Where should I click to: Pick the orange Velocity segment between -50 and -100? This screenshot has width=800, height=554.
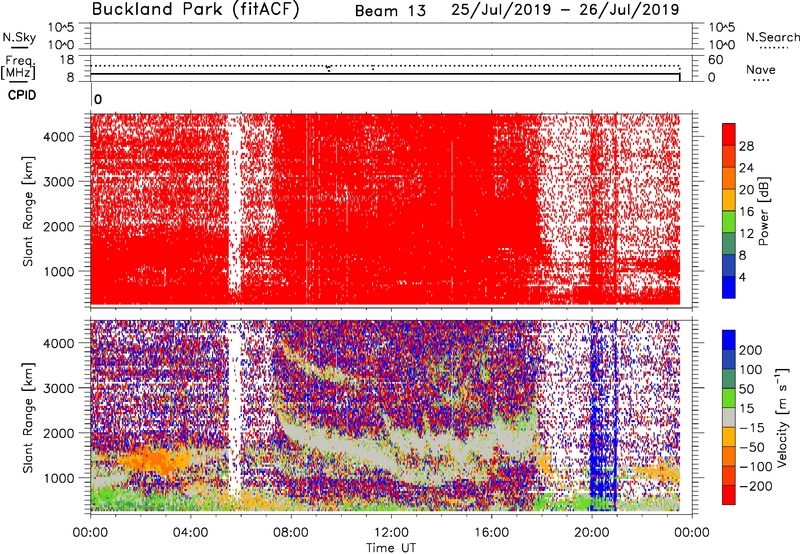point(729,456)
